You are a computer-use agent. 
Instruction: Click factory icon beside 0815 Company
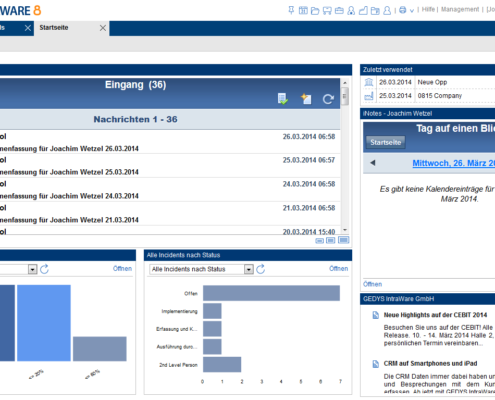[369, 96]
